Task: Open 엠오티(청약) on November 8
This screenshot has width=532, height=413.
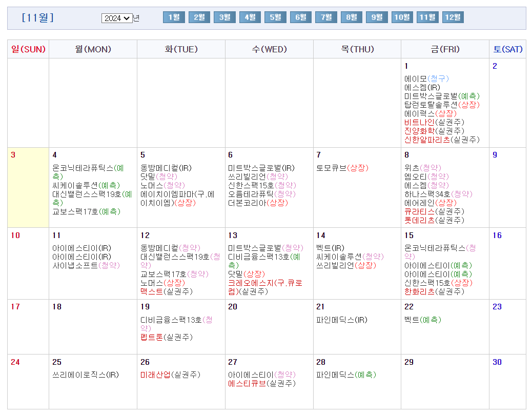Action: tap(426, 176)
